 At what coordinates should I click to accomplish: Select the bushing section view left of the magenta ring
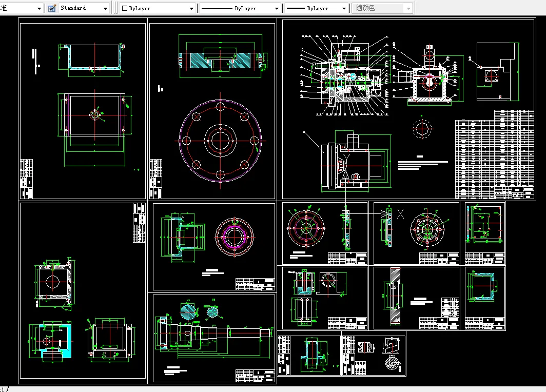pyautogui.click(x=182, y=237)
